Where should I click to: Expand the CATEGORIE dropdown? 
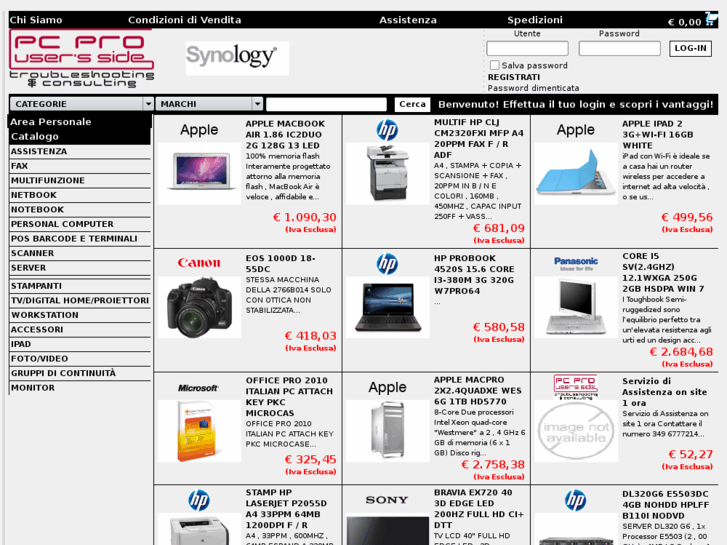pyautogui.click(x=82, y=104)
